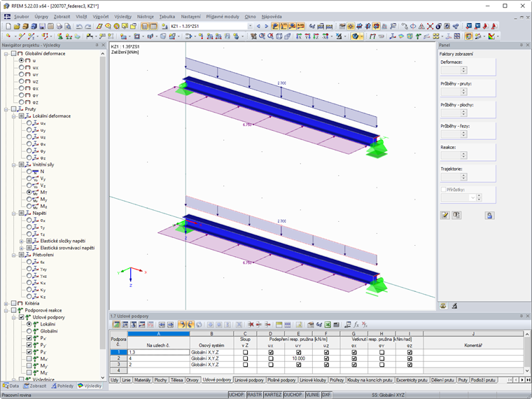The height and width of the screenshot is (399, 532).
Task: Click the binoculars search icon in table toolbar
Action: pyautogui.click(x=319, y=325)
